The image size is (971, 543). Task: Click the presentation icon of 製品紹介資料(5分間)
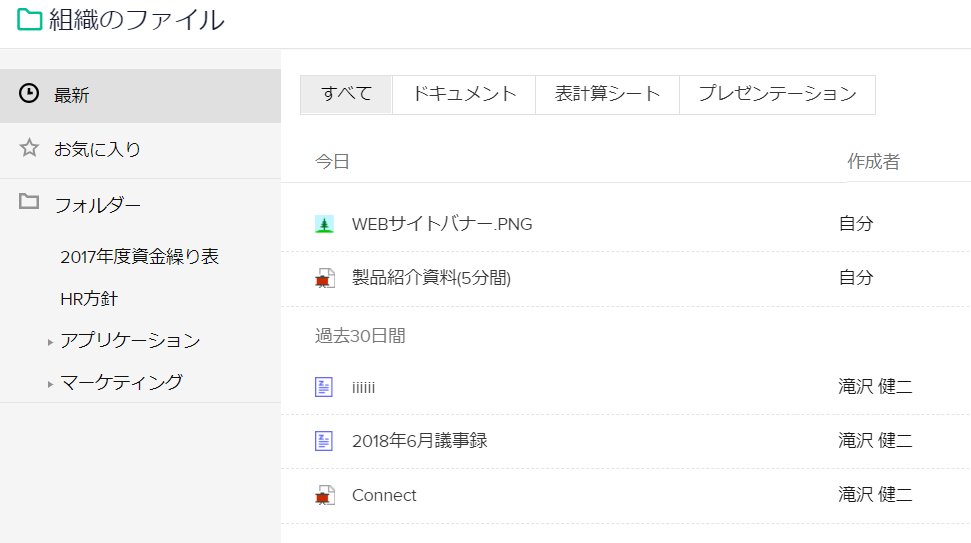324,278
